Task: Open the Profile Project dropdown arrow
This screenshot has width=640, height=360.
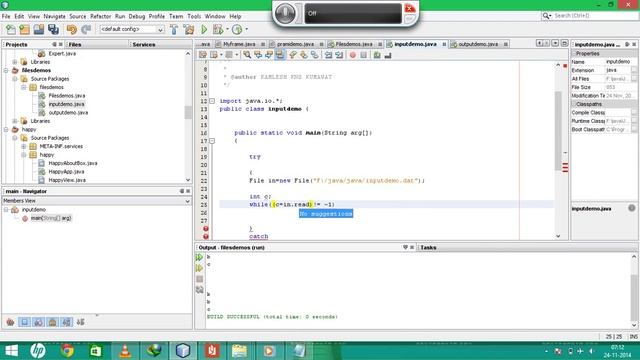Action: tap(246, 29)
